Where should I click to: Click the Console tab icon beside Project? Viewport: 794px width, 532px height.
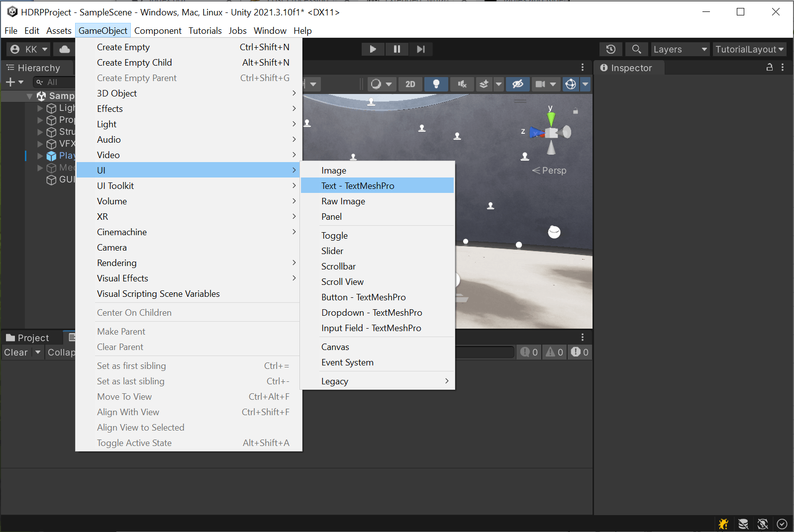point(72,338)
